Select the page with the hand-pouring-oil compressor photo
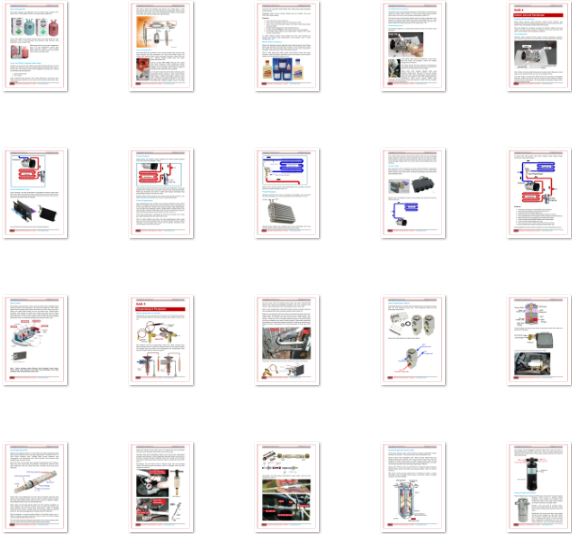The image size is (572, 534). click(413, 46)
